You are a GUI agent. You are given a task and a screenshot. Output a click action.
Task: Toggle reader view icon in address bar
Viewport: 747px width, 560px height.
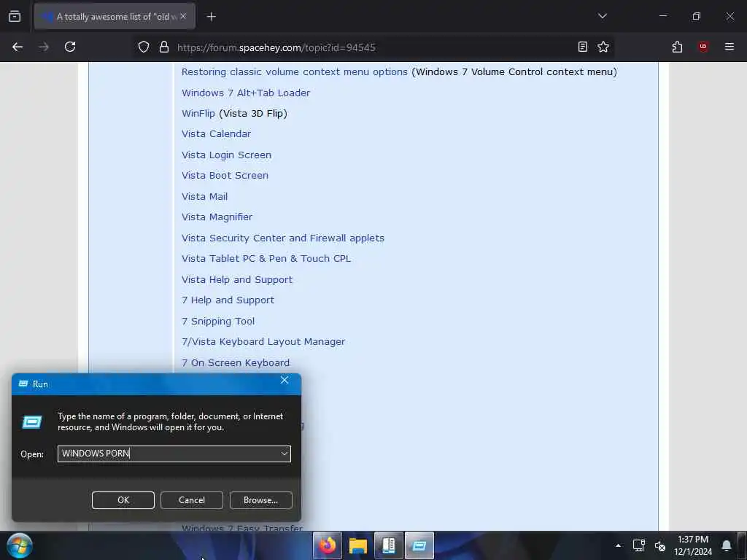click(582, 47)
